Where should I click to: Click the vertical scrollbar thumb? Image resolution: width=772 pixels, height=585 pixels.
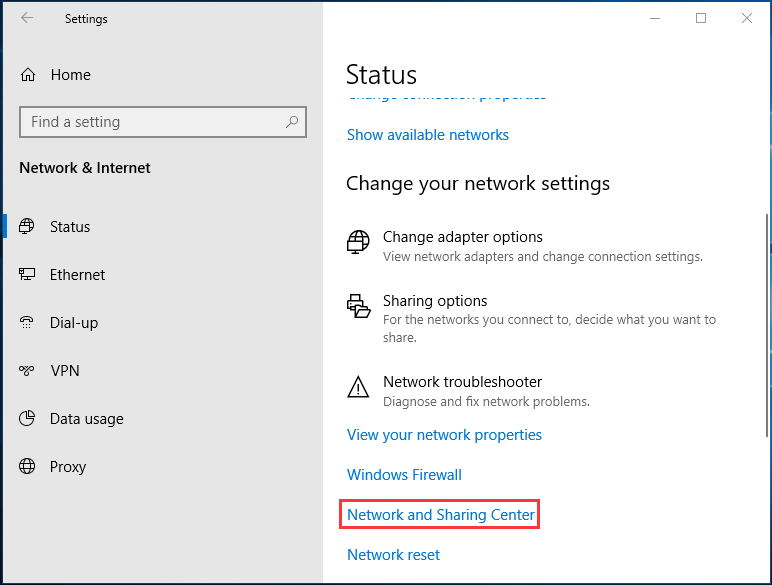point(767,325)
